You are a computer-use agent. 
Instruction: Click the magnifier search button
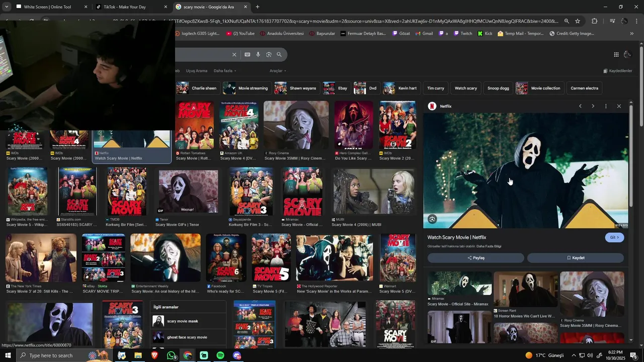coord(279,54)
